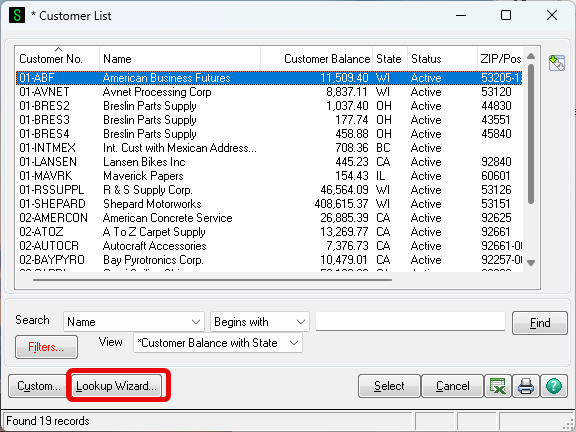Click state BC in INTMEX row
Image resolution: width=576 pixels, height=432 pixels.
tap(383, 148)
